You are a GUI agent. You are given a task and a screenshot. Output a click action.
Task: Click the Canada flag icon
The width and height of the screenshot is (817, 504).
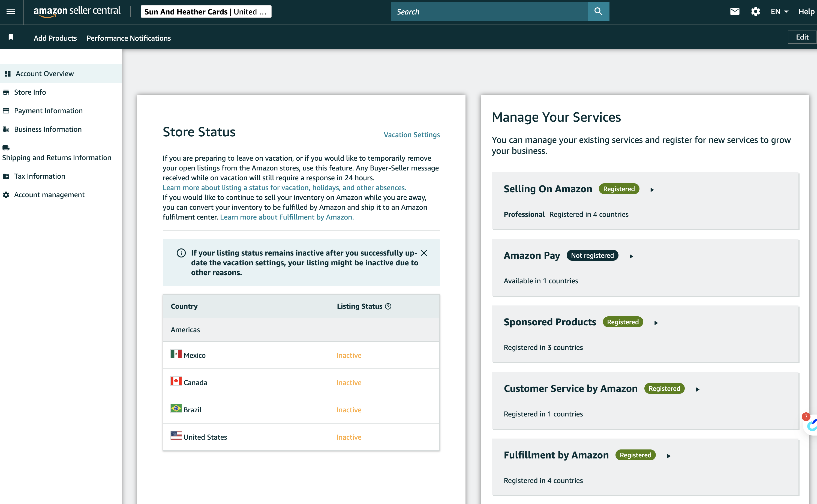click(x=176, y=381)
